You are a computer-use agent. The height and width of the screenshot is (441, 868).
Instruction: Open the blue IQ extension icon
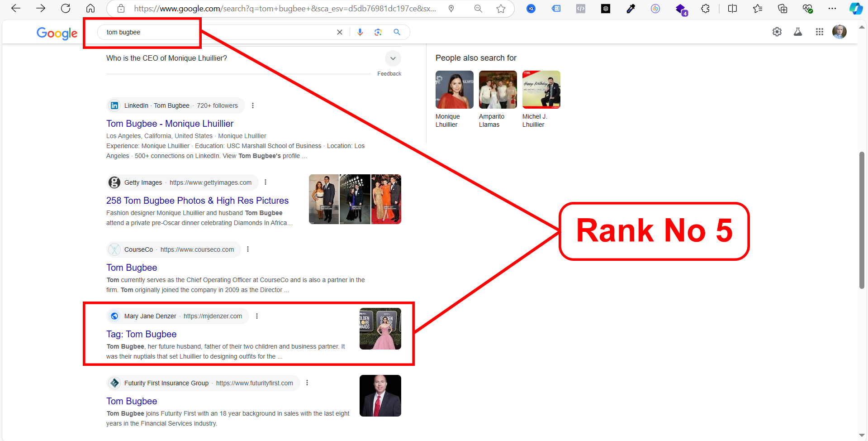tap(531, 9)
